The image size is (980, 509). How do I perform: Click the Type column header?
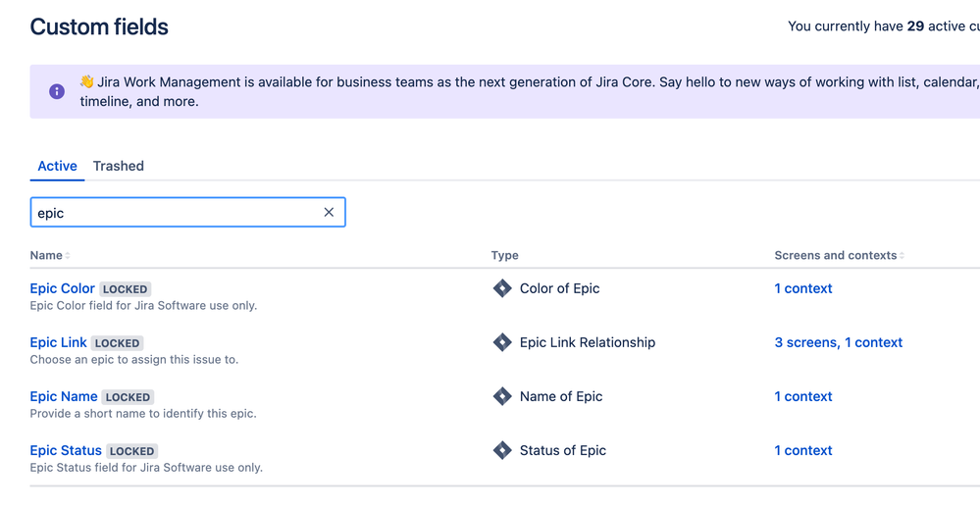pyautogui.click(x=505, y=255)
